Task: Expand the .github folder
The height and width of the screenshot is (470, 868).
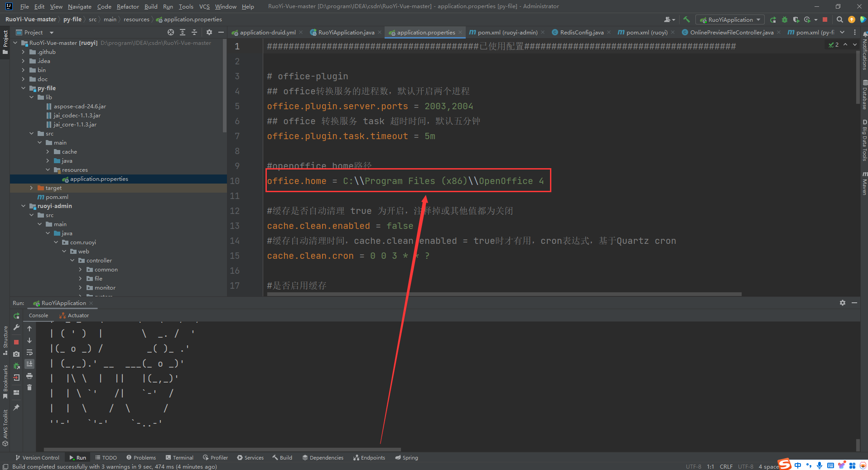Action: pyautogui.click(x=23, y=52)
